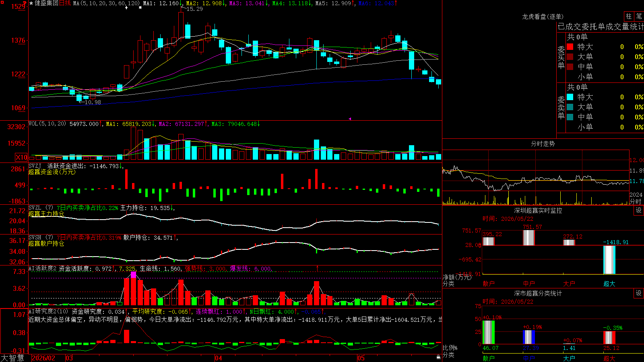The height and width of the screenshot is (362, 644).
Task: Click the 05 month marker on the time axis
Action: (361, 358)
